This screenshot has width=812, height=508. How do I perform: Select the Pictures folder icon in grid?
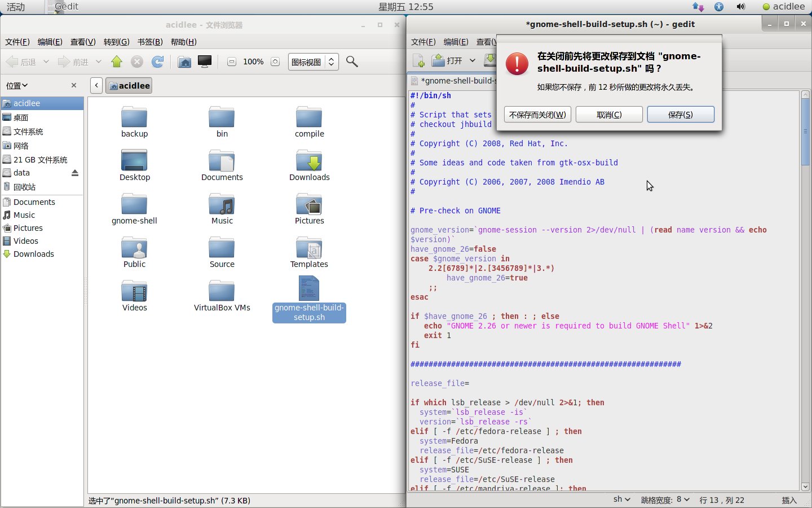click(310, 209)
